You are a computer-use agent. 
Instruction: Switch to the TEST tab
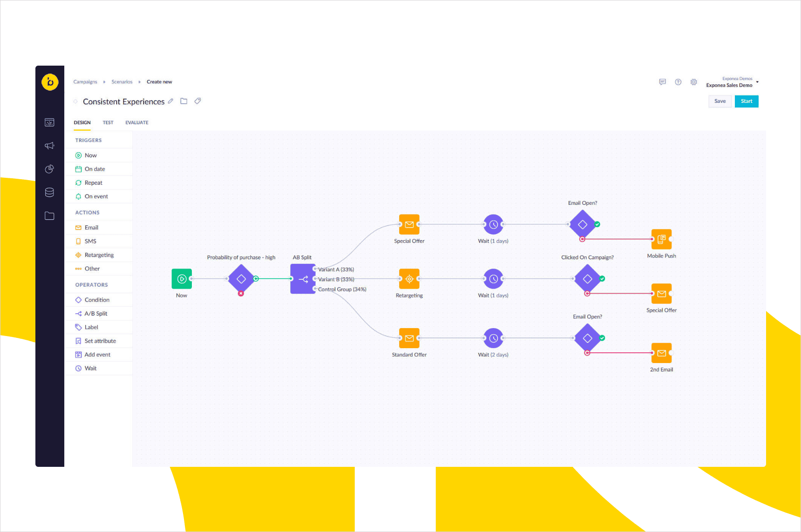[108, 122]
